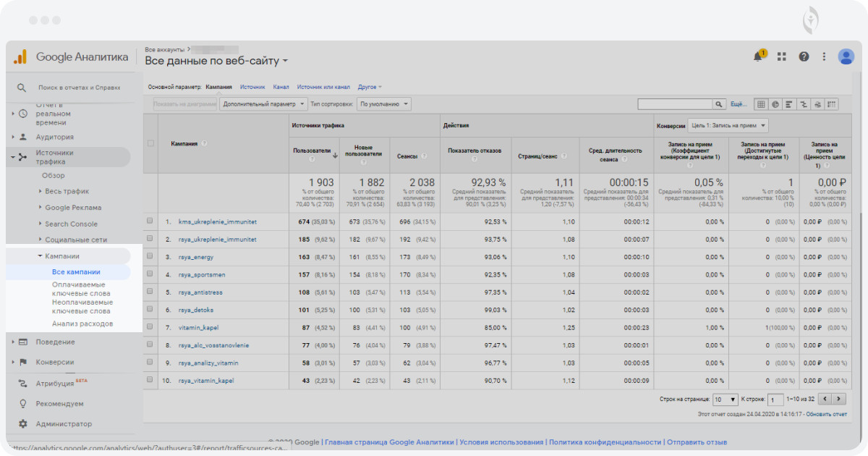
Task: Click the Ещё advanced filter link
Action: 739,104
